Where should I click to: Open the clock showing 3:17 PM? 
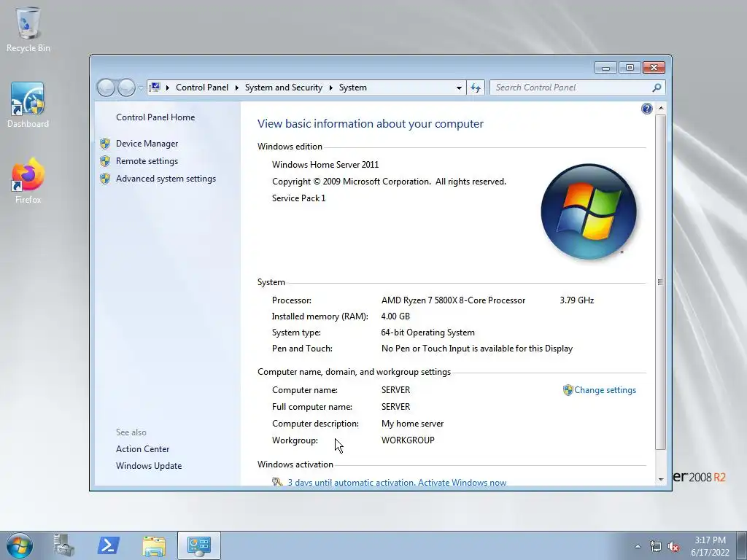pyautogui.click(x=710, y=546)
